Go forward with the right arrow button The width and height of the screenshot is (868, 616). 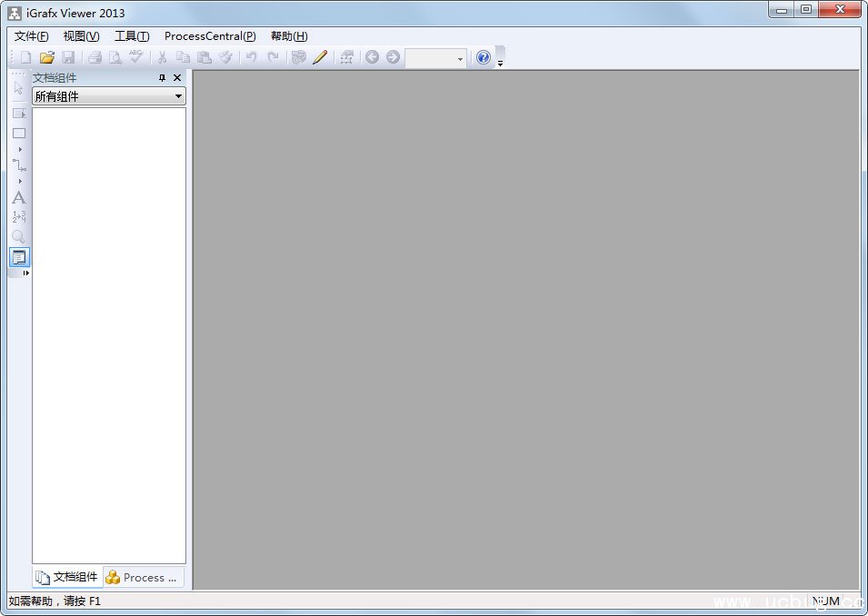tap(393, 57)
